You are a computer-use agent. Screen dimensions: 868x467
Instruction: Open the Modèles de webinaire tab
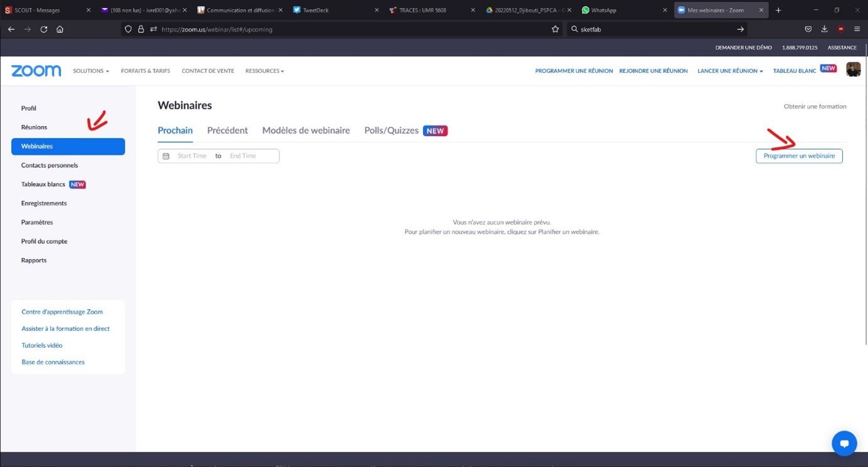(306, 131)
